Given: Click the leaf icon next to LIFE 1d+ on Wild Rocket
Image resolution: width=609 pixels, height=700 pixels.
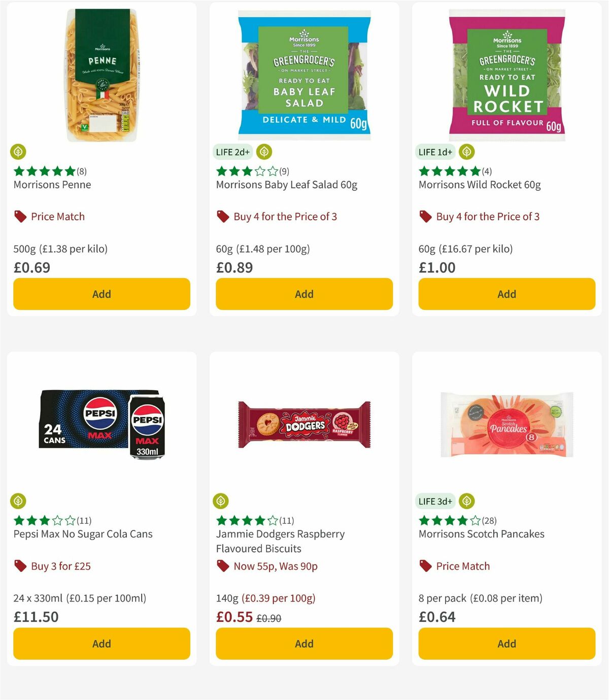Looking at the screenshot, I should (466, 152).
